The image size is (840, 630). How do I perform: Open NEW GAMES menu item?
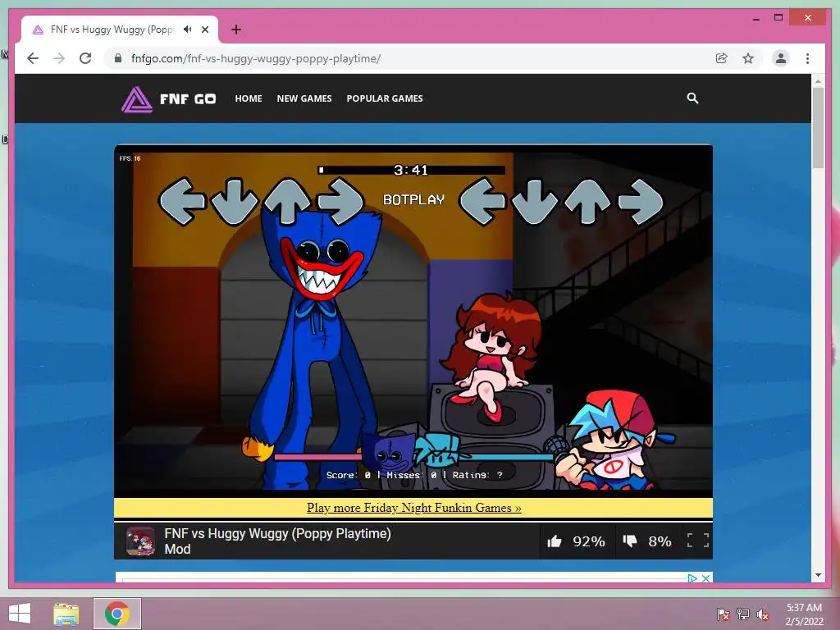(304, 98)
